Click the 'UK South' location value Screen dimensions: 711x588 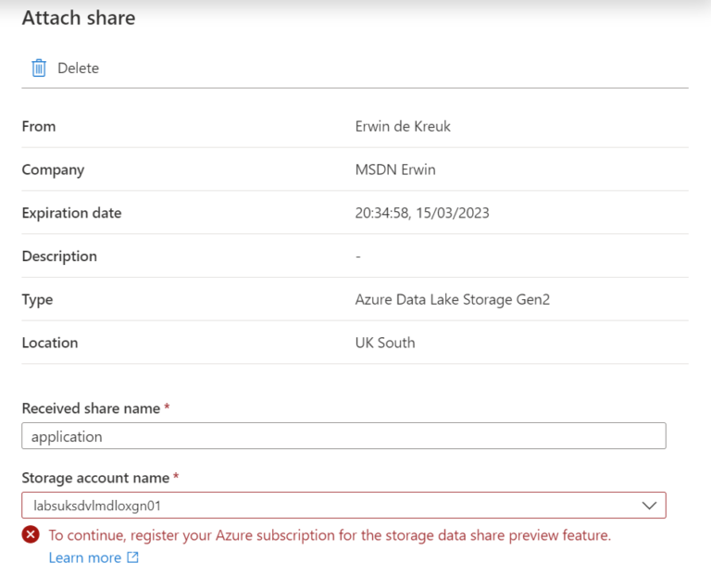pos(385,343)
